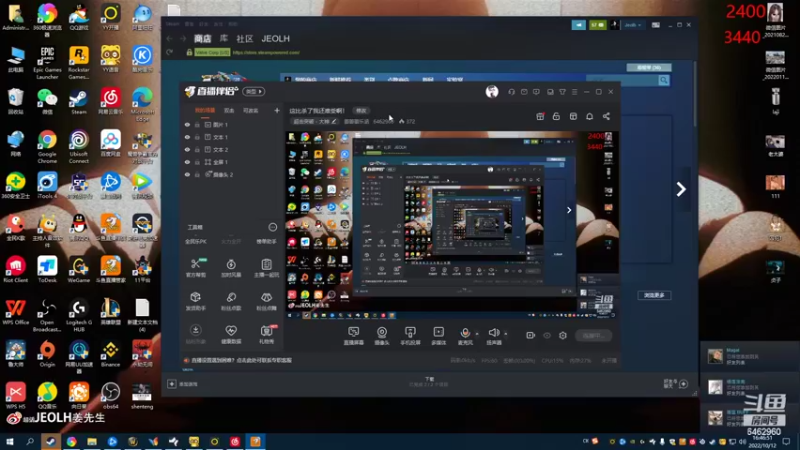Viewport: 800px width, 450px height.
Task: Add a multimedia source
Action: [439, 336]
